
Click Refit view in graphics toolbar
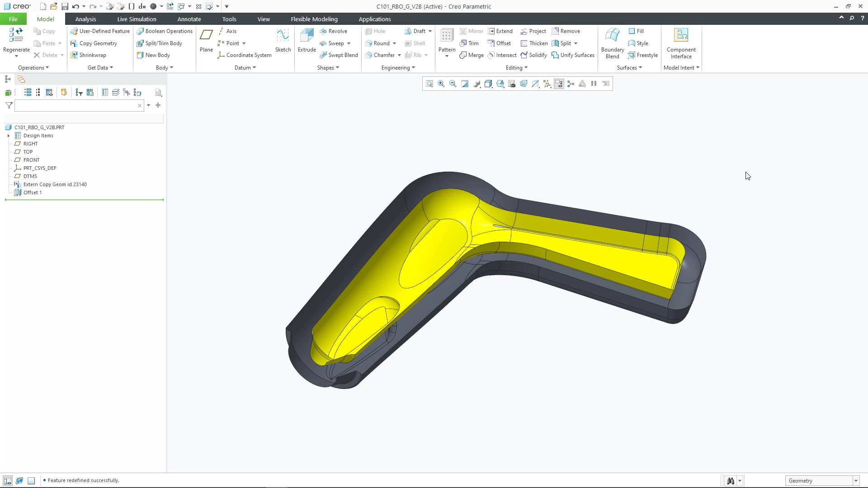coord(429,84)
